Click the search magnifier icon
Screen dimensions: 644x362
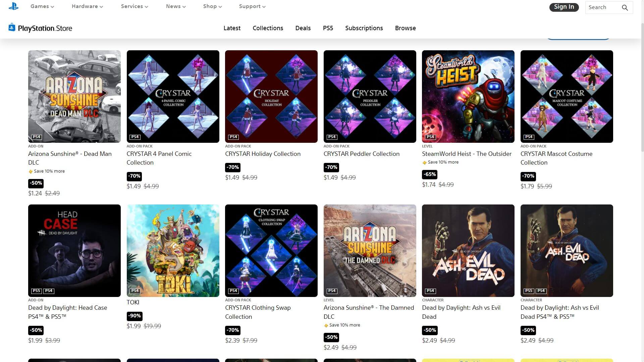625,7
